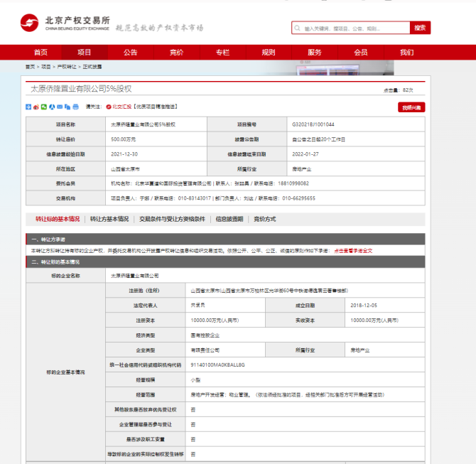Click the magnifier icon in search box
Viewport: 476px width, 464px height.
click(298, 28)
